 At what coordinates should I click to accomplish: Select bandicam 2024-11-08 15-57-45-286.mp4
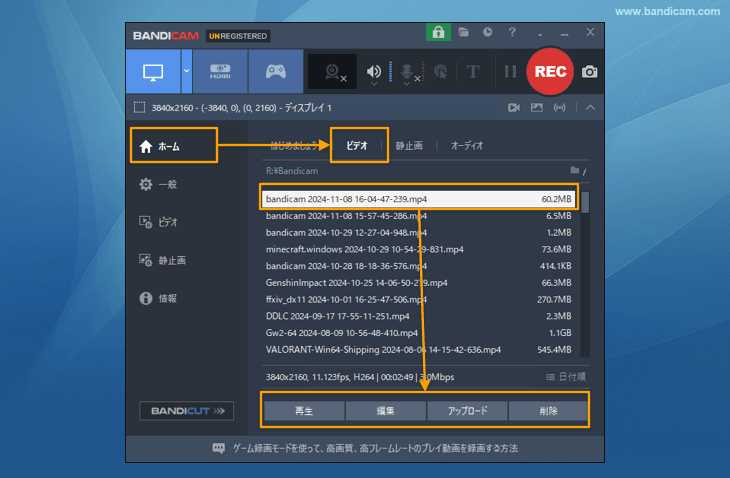click(x=418, y=216)
